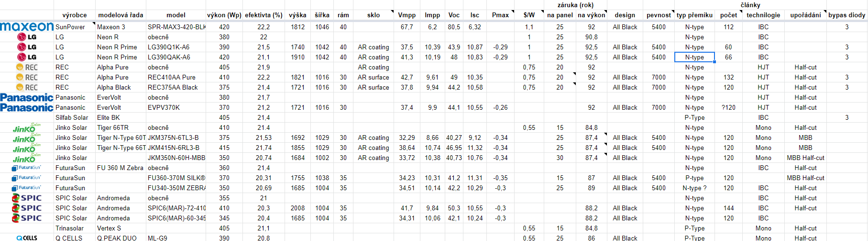Click the Panasonic logo in the EVPV370K row
This screenshot has width=868, height=241.
[x=27, y=107]
